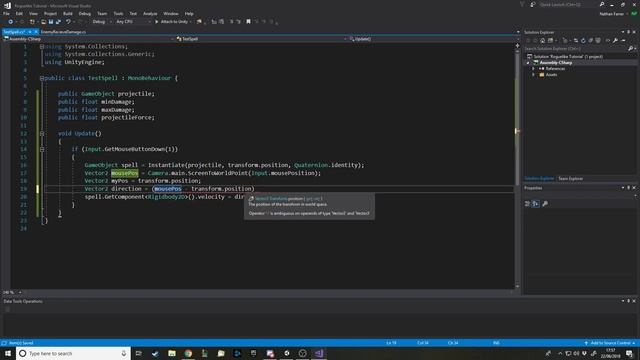
Task: Switch to the EnemyReceiveDamage.cs tab
Action: point(63,32)
